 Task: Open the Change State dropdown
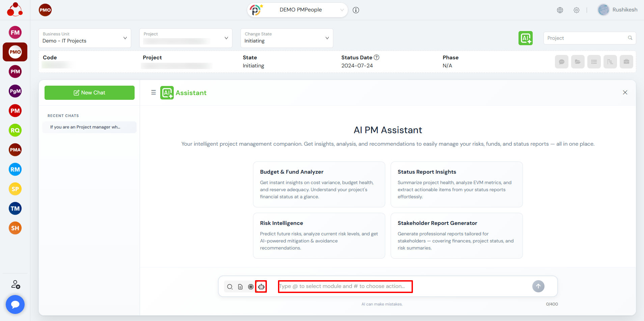pos(286,38)
